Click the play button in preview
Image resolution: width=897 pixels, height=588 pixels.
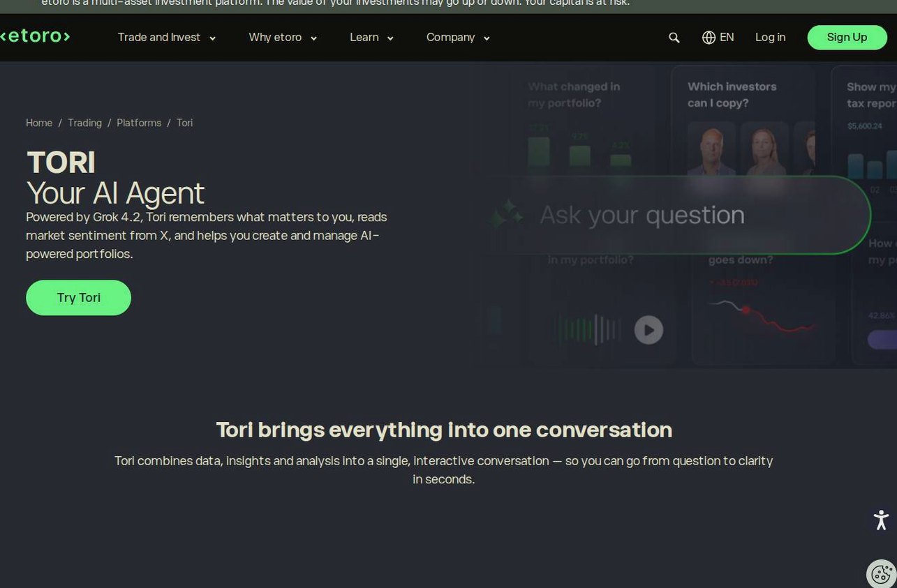click(x=648, y=330)
